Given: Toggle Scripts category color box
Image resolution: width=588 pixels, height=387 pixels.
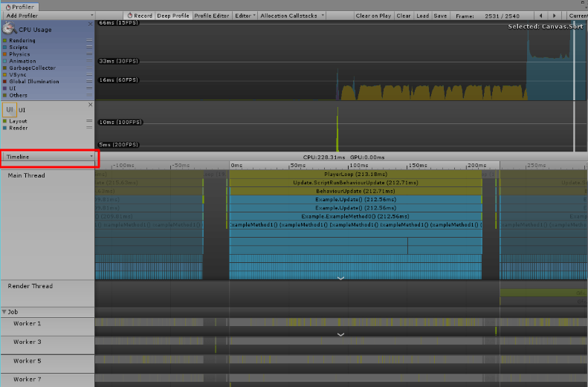Looking at the screenshot, I should 5,48.
